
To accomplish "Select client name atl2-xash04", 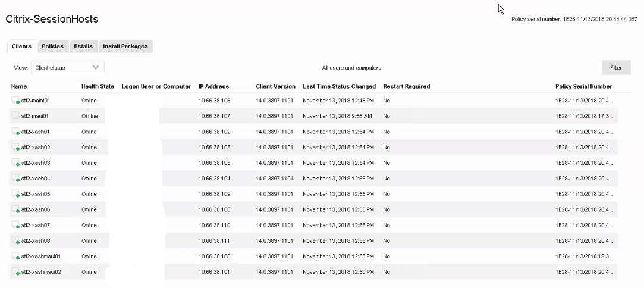I will click(36, 179).
